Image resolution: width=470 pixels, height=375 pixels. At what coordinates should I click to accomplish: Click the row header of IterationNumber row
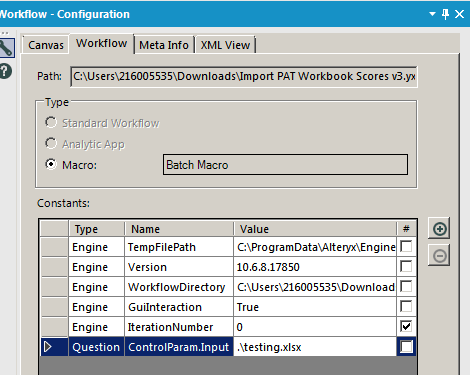[x=54, y=327]
